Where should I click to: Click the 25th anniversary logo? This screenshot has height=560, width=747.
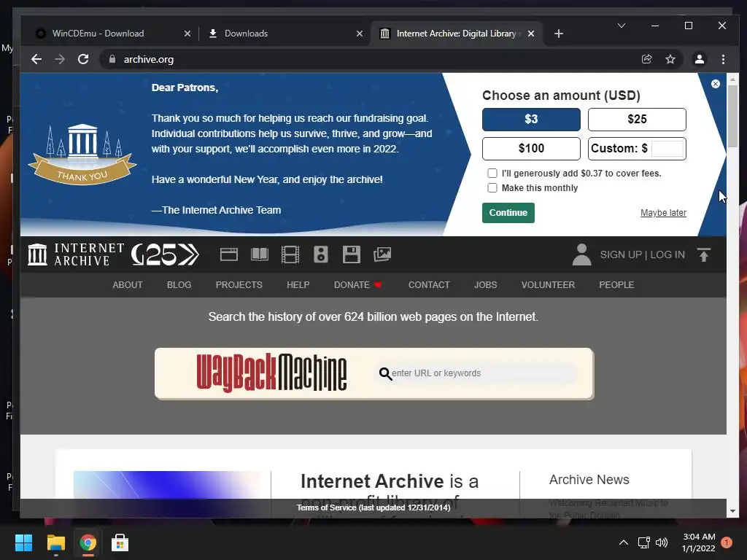[x=165, y=254]
